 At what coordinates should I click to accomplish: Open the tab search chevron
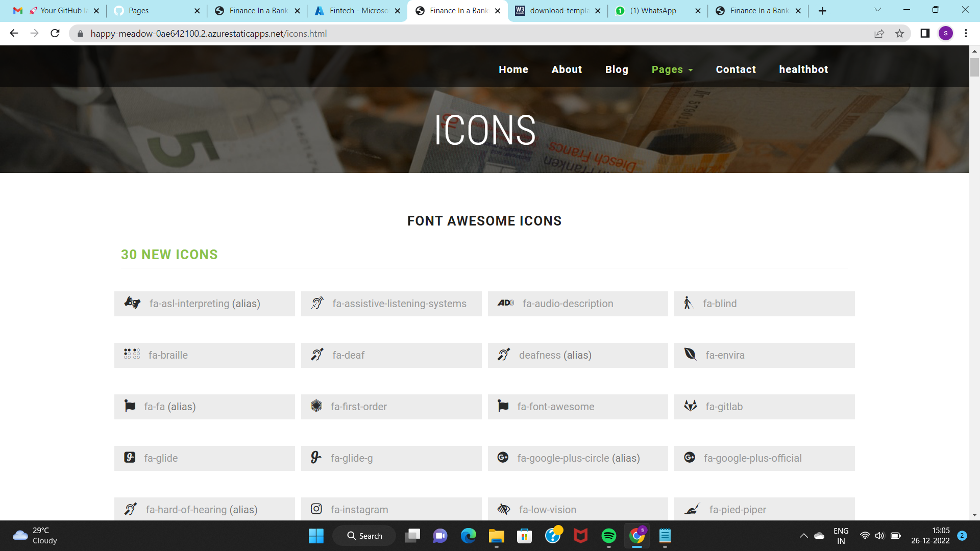point(877,10)
